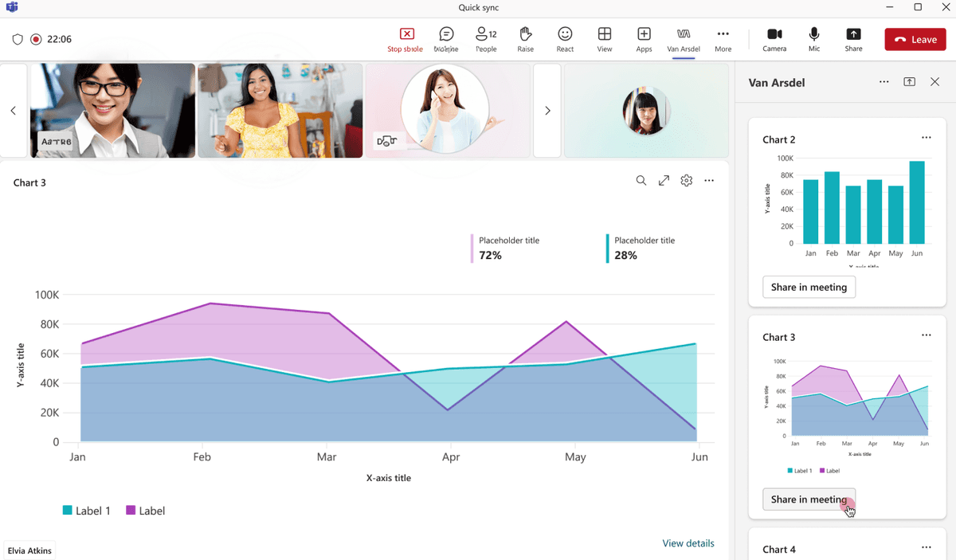Image resolution: width=956 pixels, height=560 pixels.
Task: Click the Chart 2 bar chart thumbnail
Action: tap(847, 210)
